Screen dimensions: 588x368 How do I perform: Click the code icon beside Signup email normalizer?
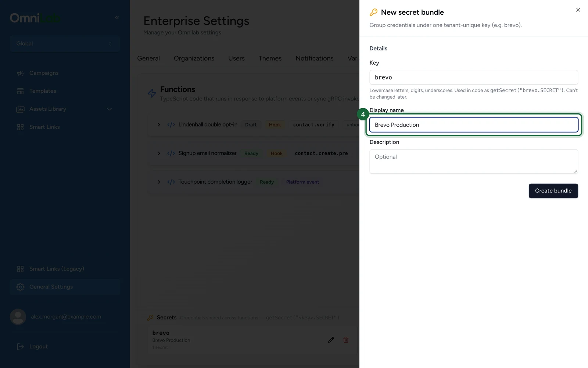pyautogui.click(x=171, y=153)
